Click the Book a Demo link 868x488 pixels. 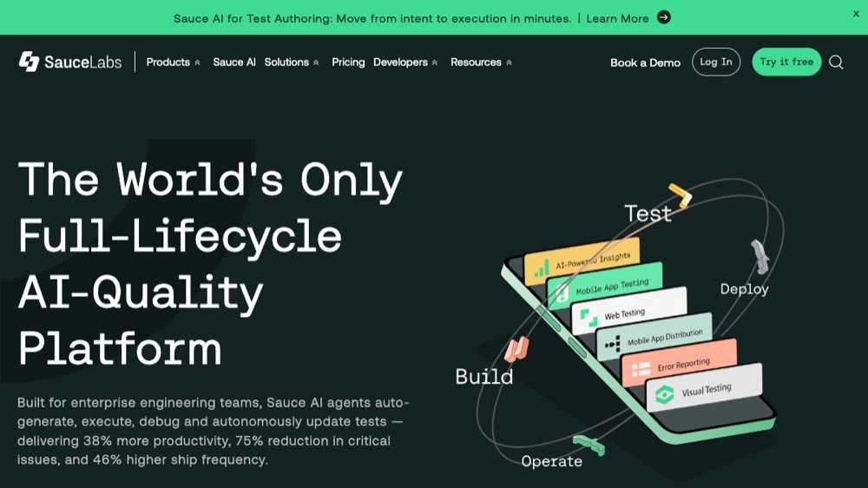click(x=645, y=63)
